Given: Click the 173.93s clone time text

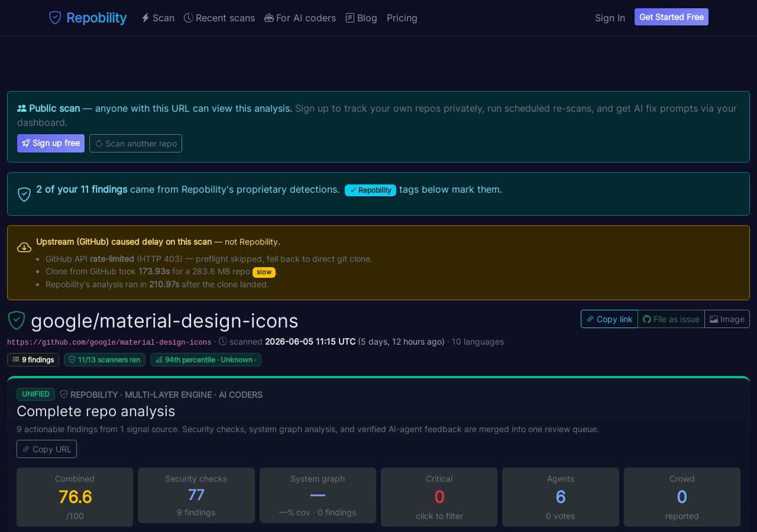Looking at the screenshot, I should click(154, 271).
